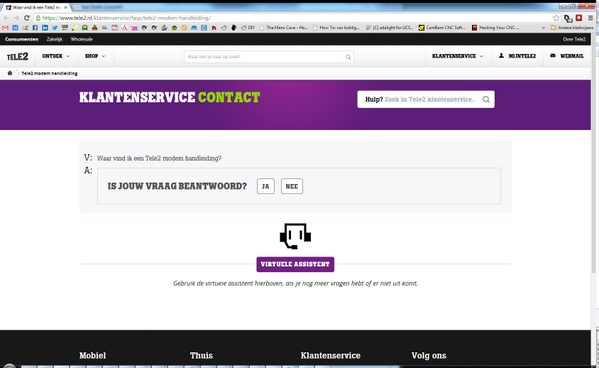599x368 pixels.
Task: Close the Tele2 browser tab
Action: point(65,7)
